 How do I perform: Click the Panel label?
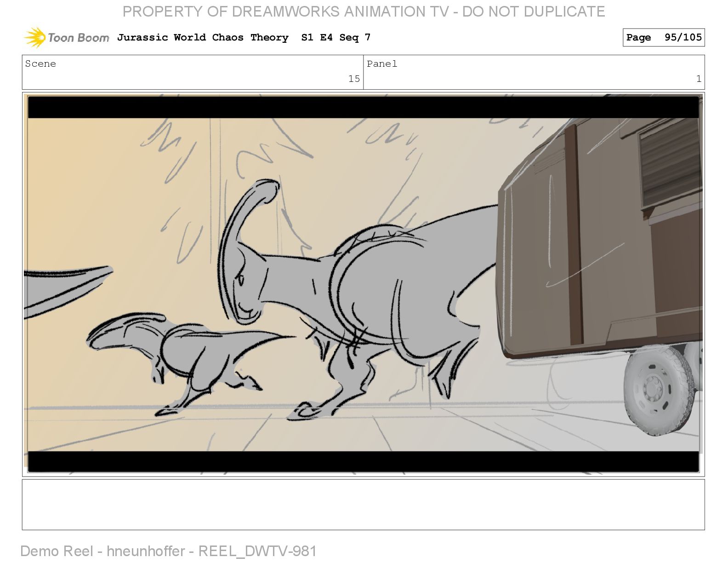(382, 63)
